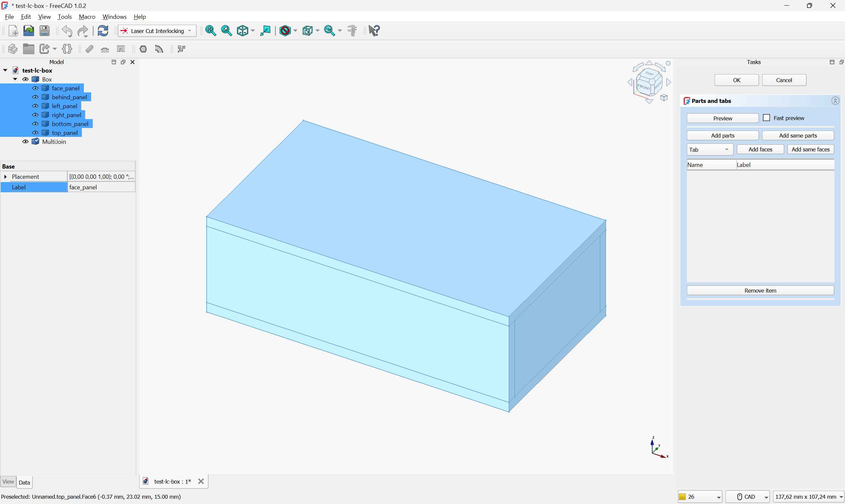Click the Undo arrow icon
Image resolution: width=845 pixels, height=504 pixels.
tap(67, 31)
